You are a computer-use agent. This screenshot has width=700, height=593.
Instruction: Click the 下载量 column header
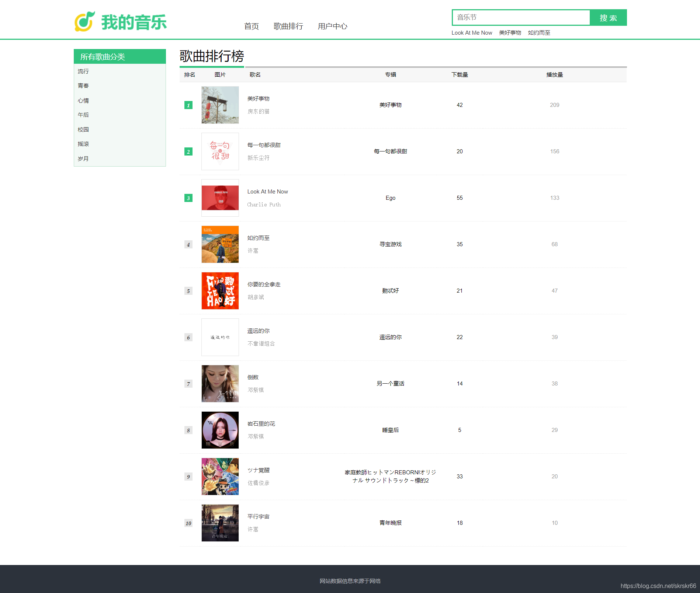point(460,75)
